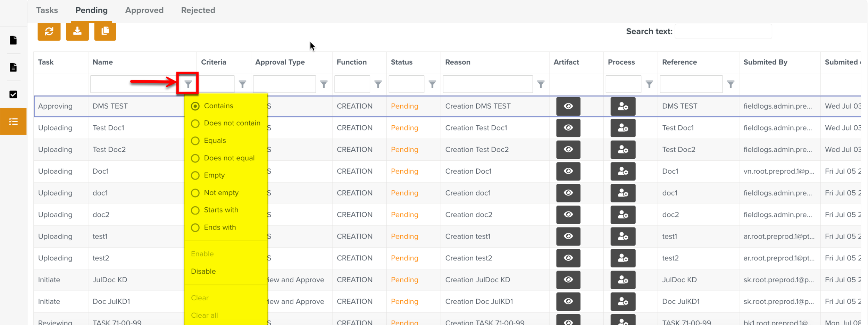Image resolution: width=868 pixels, height=325 pixels.
Task: Sort by the Reference column header
Action: 679,62
